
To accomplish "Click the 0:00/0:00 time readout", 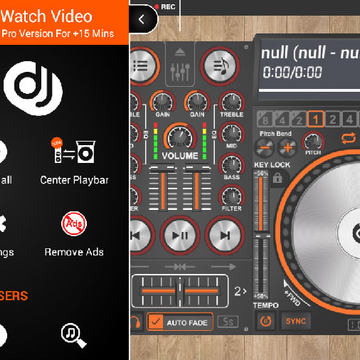I will (x=293, y=72).
